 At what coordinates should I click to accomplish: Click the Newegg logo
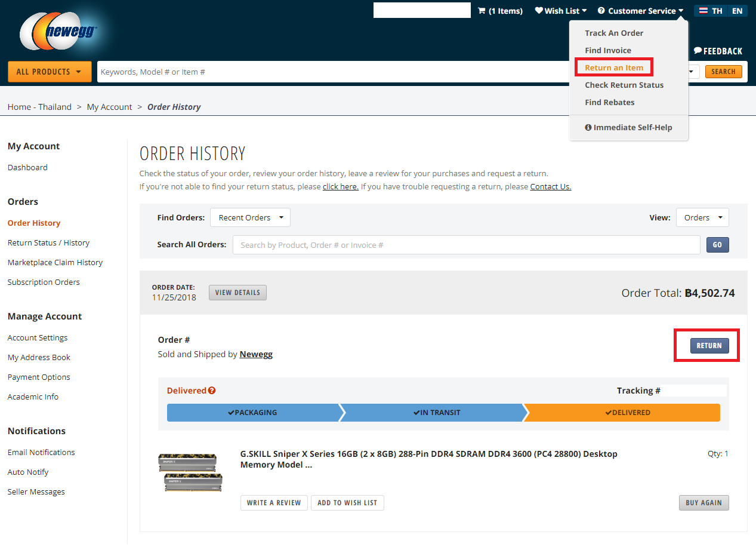coord(58,31)
